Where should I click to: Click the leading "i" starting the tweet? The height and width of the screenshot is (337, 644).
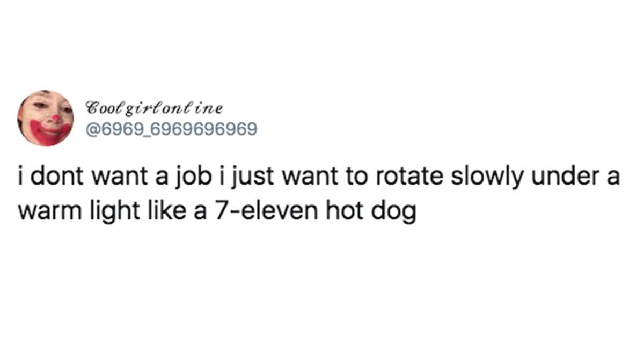tap(20, 179)
